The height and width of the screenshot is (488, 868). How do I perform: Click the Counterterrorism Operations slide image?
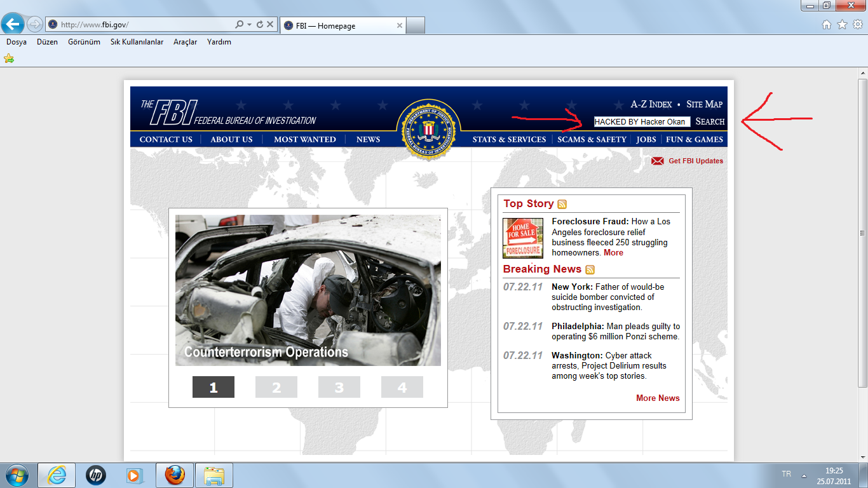click(308, 290)
